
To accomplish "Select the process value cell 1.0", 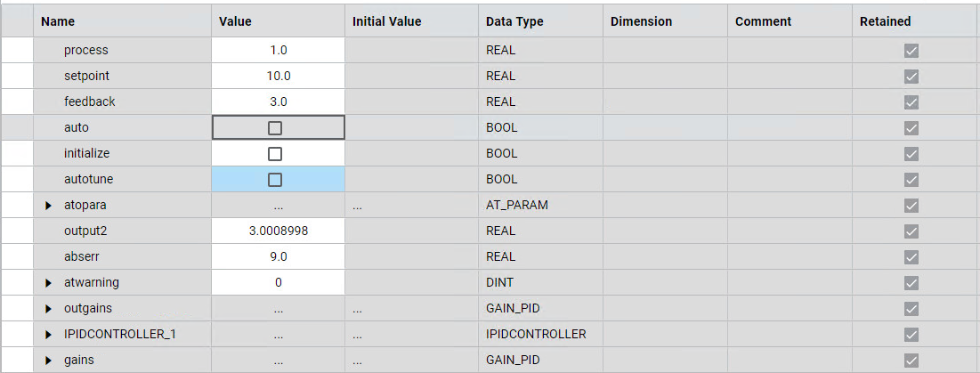I will pos(279,51).
